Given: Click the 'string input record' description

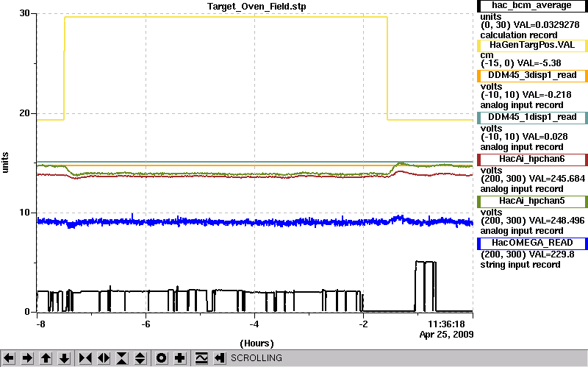Looking at the screenshot, I should (520, 265).
